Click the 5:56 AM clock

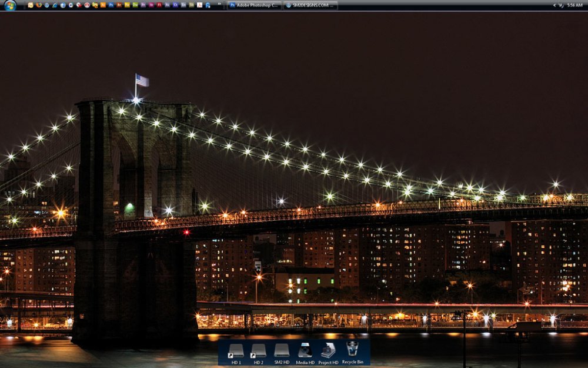tap(574, 5)
